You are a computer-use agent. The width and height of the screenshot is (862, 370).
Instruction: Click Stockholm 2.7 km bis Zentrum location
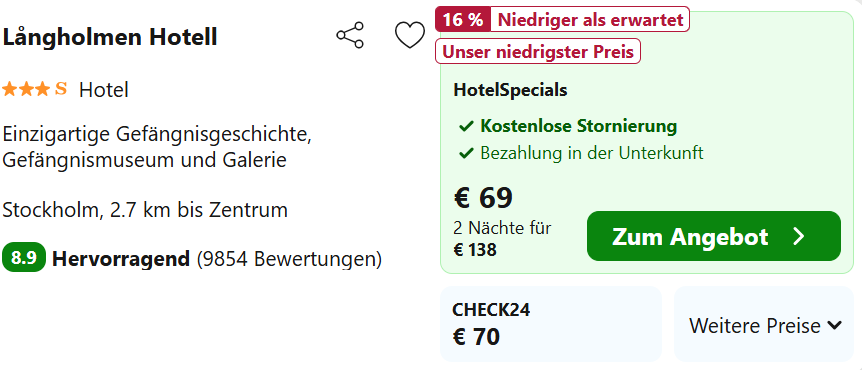pyautogui.click(x=145, y=210)
